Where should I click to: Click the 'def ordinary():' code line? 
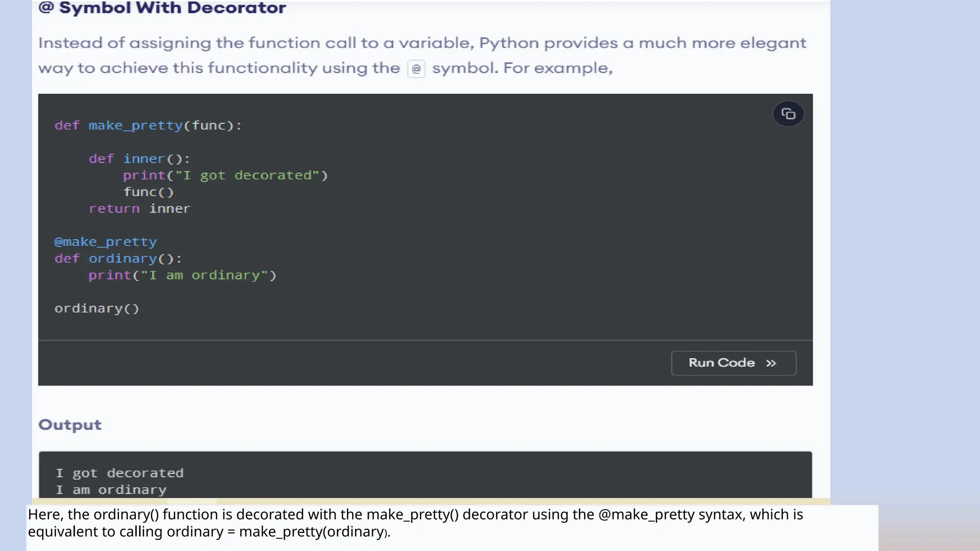(118, 259)
